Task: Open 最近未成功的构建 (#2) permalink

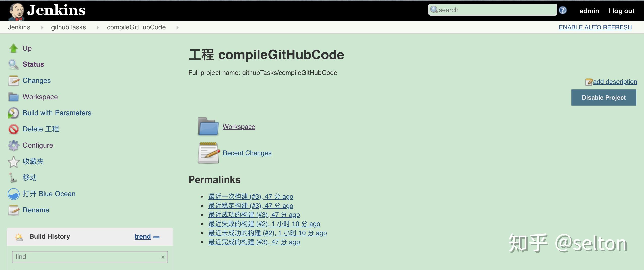Action: tap(267, 233)
